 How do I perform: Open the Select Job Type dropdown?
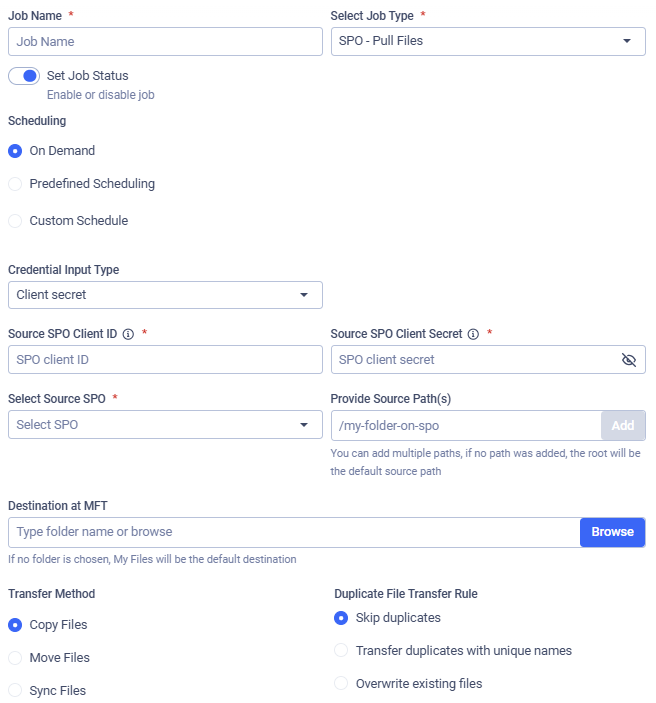coord(488,41)
